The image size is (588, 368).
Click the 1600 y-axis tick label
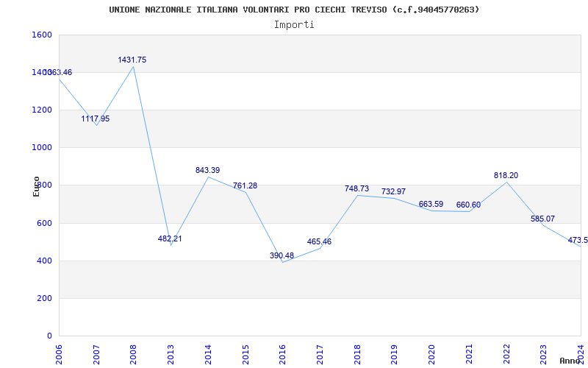(42, 35)
